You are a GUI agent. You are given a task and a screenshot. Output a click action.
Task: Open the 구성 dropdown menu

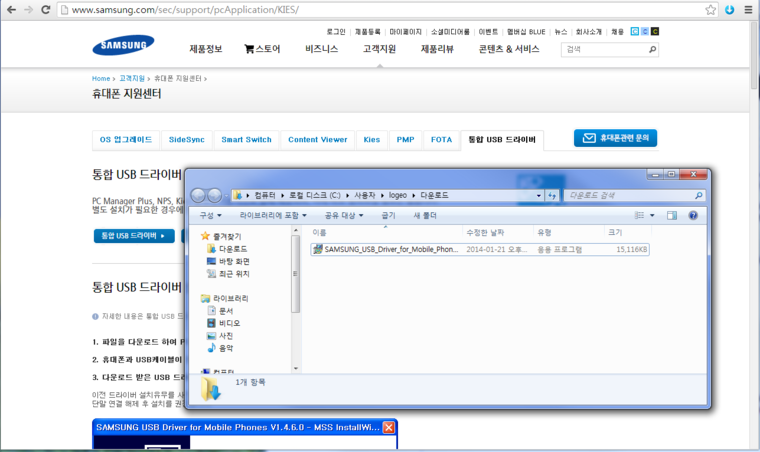tap(211, 215)
